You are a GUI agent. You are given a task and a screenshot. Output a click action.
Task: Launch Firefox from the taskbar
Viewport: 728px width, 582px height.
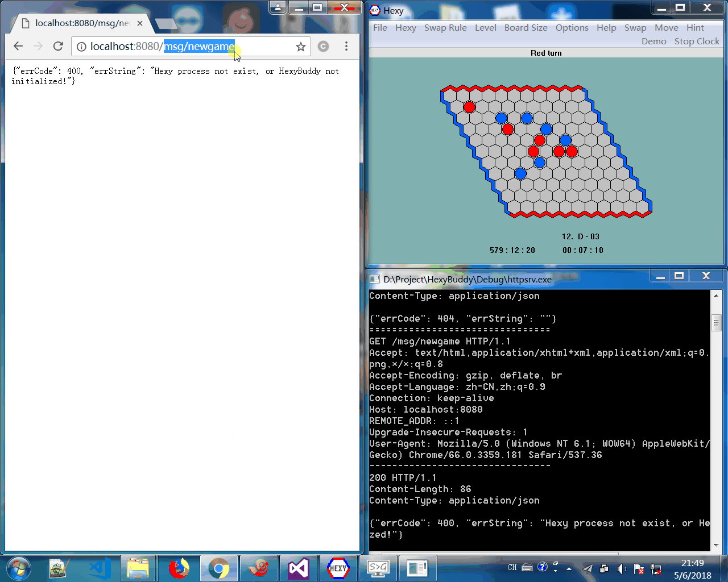pyautogui.click(x=179, y=568)
